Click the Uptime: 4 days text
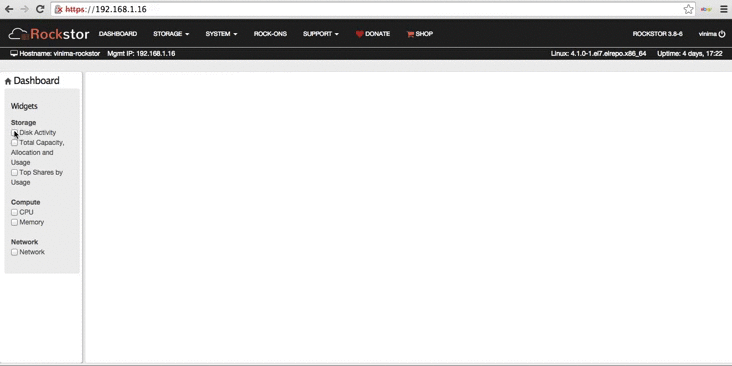The image size is (732, 366). (690, 54)
